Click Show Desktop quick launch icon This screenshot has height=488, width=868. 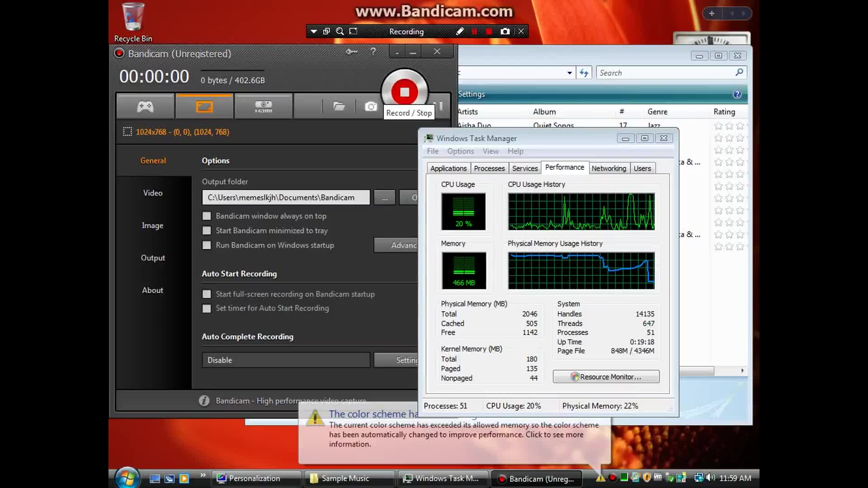click(155, 479)
